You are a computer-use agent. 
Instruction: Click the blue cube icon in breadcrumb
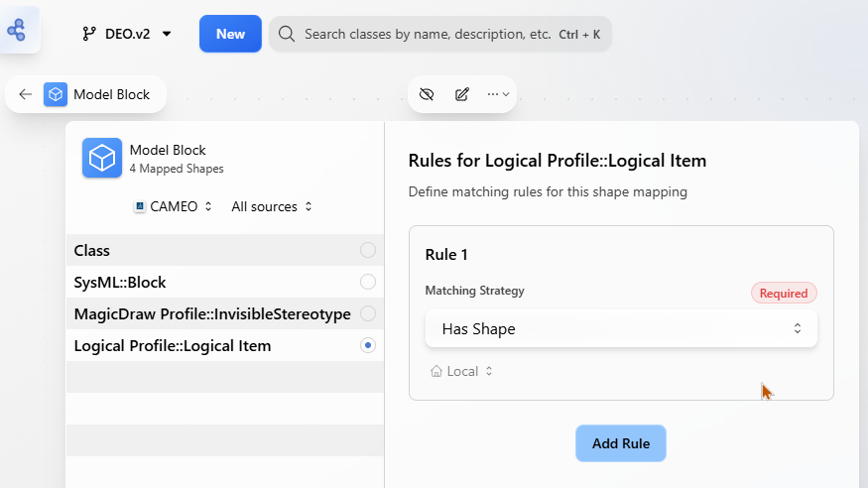pyautogui.click(x=56, y=95)
